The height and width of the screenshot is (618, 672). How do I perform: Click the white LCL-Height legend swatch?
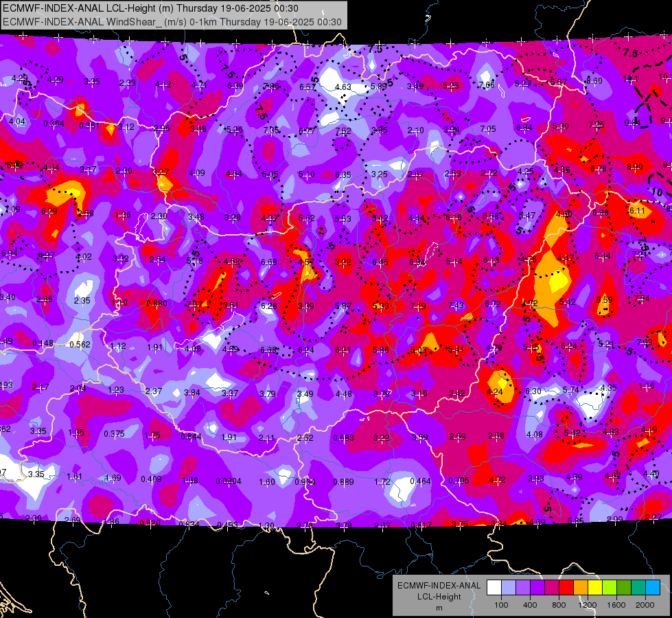pyautogui.click(x=494, y=587)
